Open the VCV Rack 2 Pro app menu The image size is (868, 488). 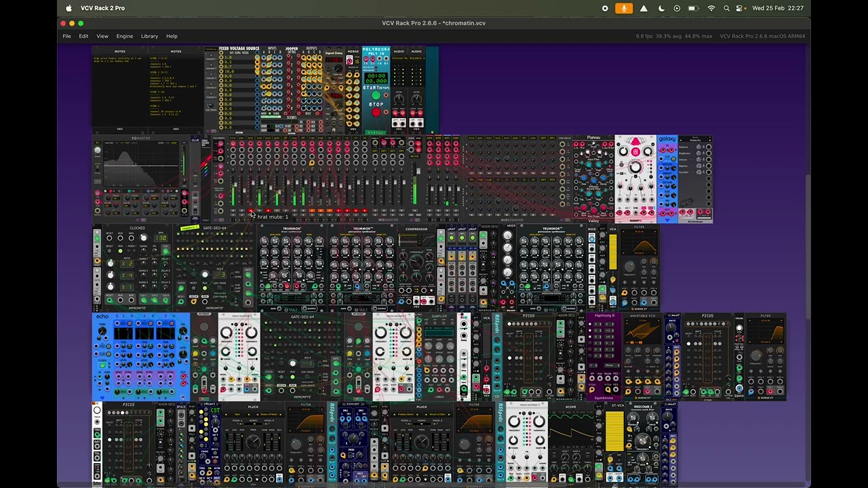[x=102, y=8]
